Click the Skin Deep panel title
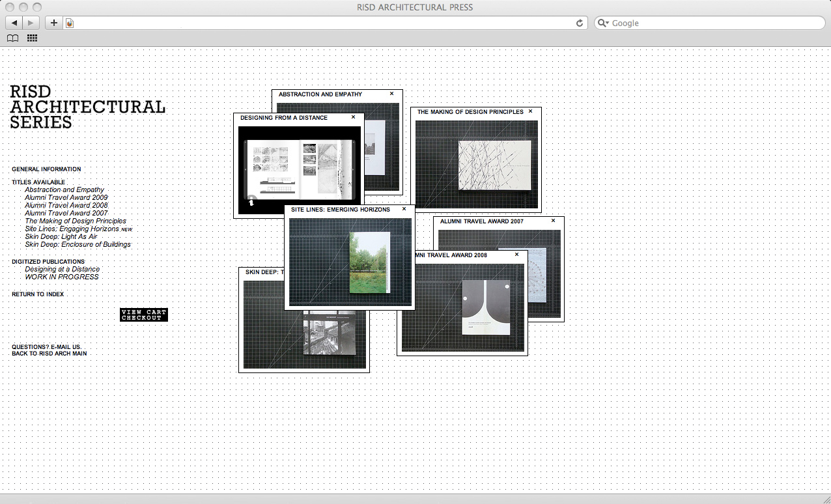This screenshot has height=504, width=831. pyautogui.click(x=264, y=272)
